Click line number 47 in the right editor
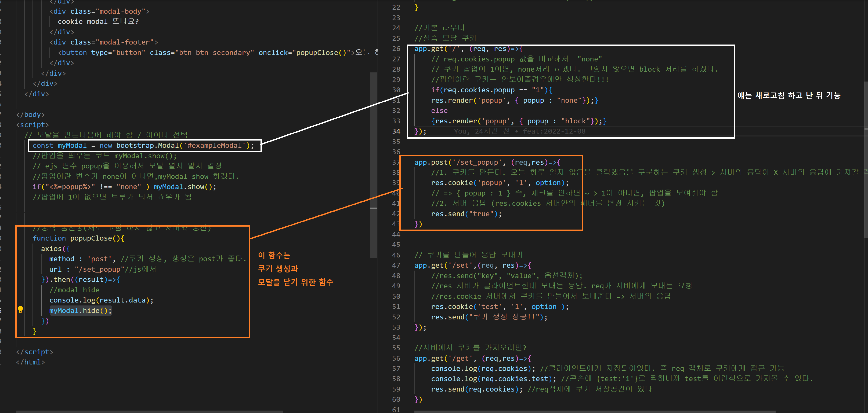This screenshot has width=868, height=413. click(x=396, y=265)
